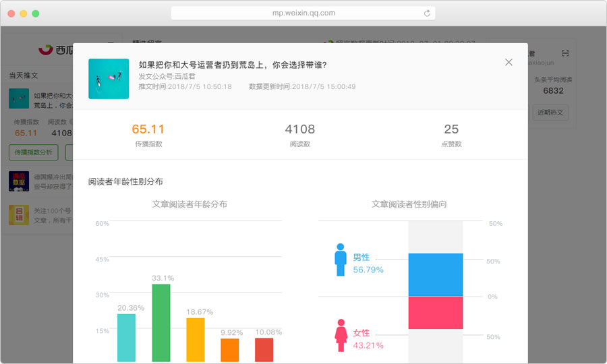This screenshot has width=607, height=364.
Task: Click the scan icon in account card
Action: 565,53
